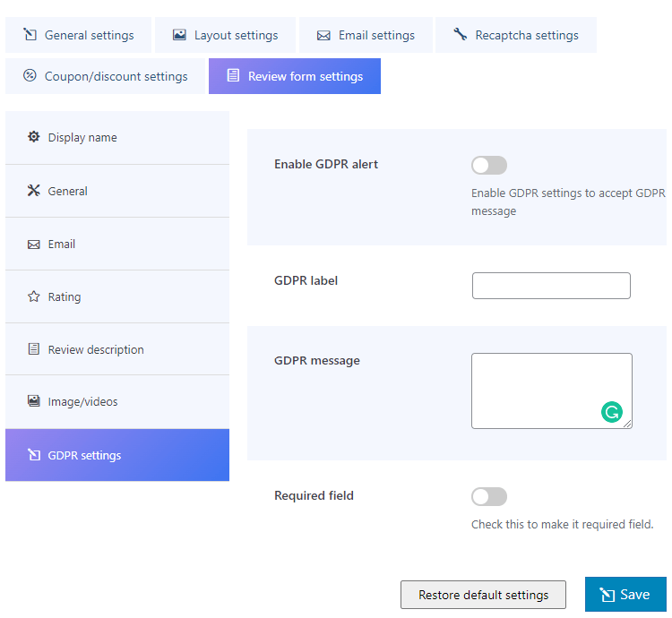Click Restore default settings button
Image resolution: width=672 pixels, height=618 pixels.
483,595
